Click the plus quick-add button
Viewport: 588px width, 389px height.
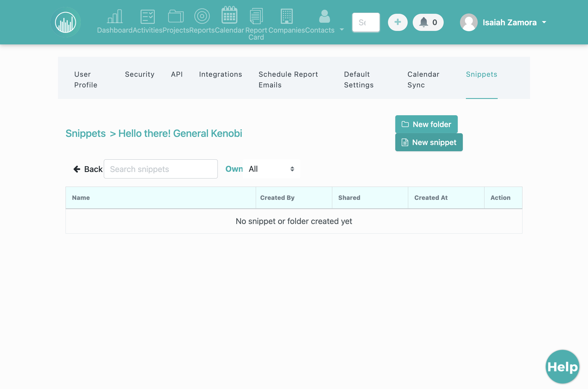pos(398,22)
